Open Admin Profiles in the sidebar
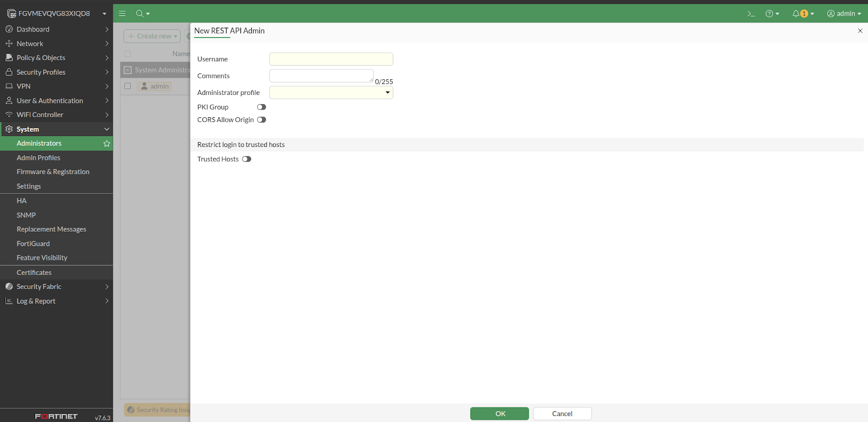The image size is (868, 422). point(39,158)
